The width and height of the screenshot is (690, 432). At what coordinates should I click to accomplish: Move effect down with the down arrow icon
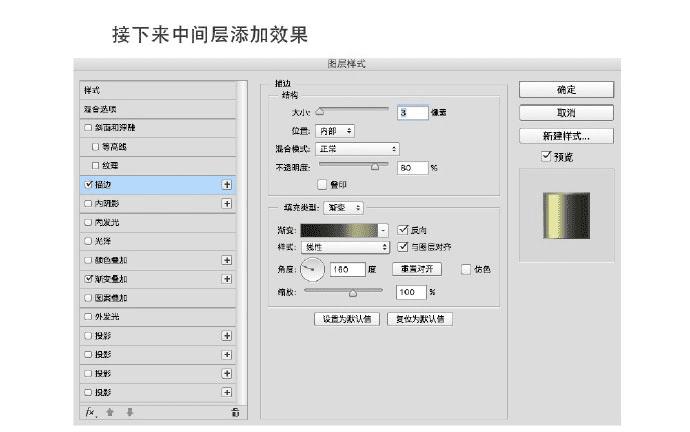pyautogui.click(x=129, y=413)
